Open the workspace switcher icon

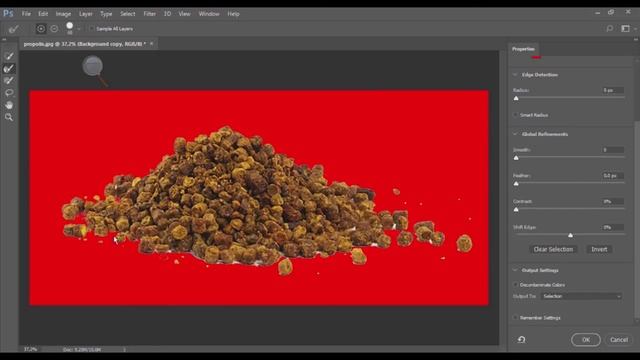coord(626,29)
